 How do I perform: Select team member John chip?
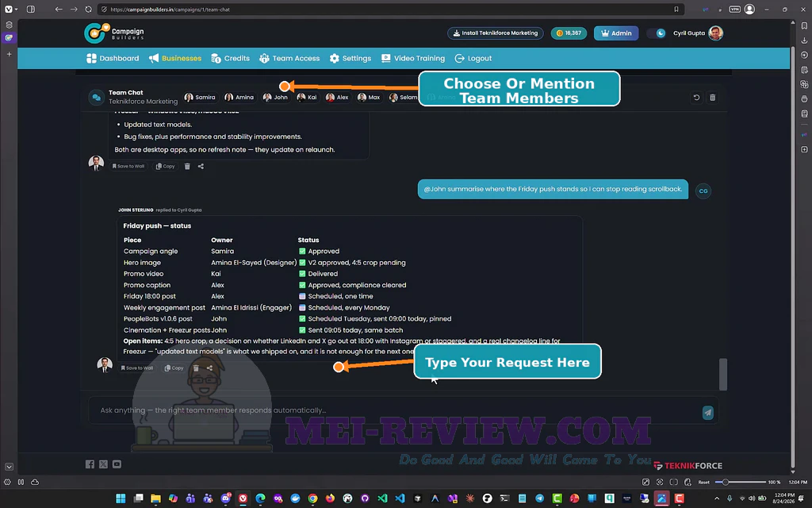point(275,98)
